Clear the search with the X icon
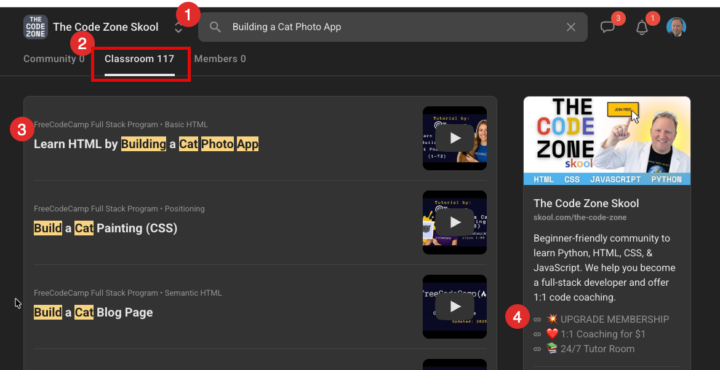The image size is (720, 370). 571,27
